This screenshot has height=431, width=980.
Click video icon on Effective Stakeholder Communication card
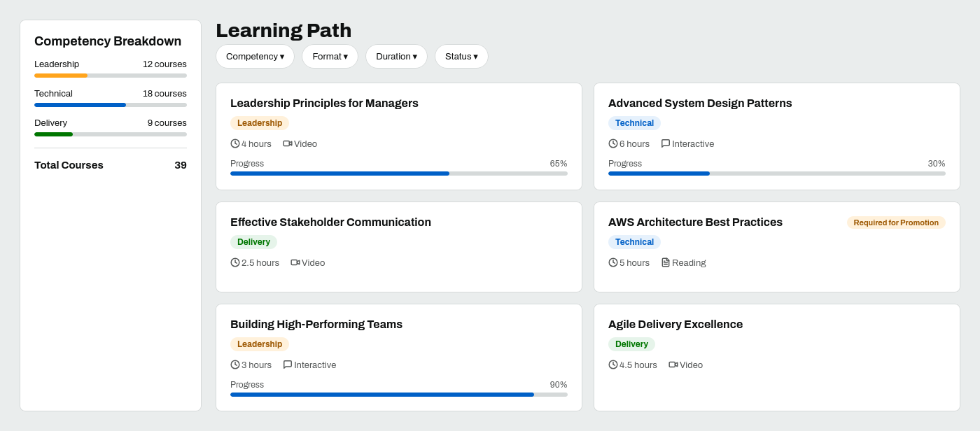[295, 262]
